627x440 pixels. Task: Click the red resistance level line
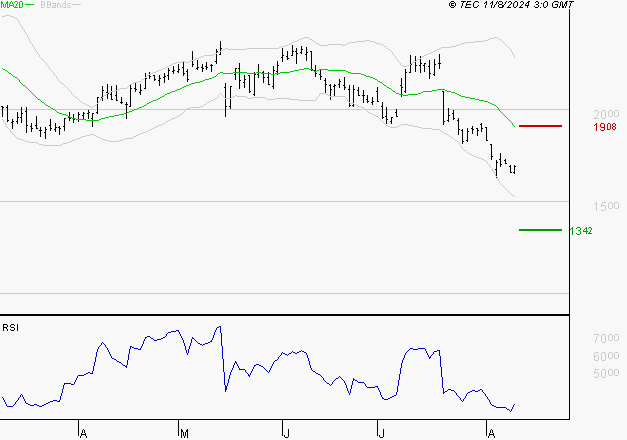[540, 126]
